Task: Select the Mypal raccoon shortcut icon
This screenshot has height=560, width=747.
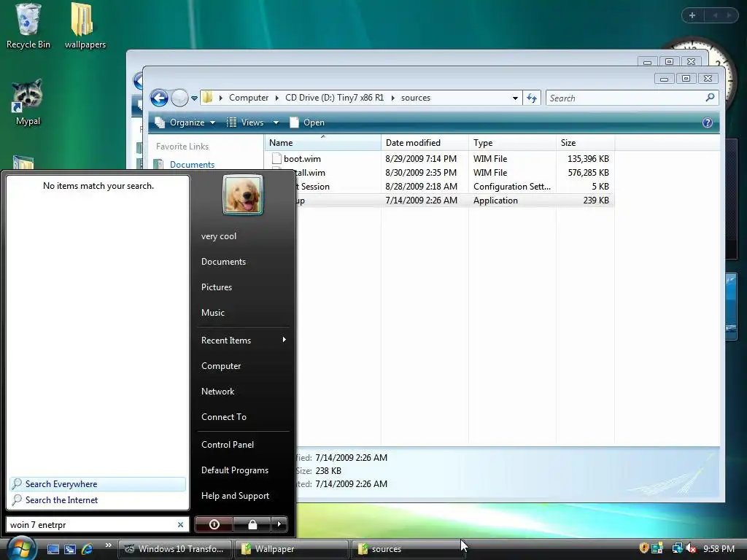Action: click(x=28, y=102)
